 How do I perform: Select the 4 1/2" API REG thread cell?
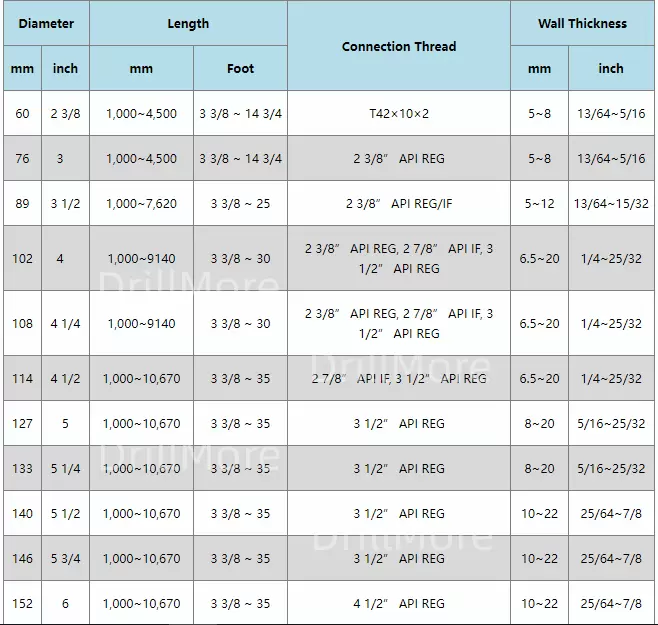click(398, 603)
